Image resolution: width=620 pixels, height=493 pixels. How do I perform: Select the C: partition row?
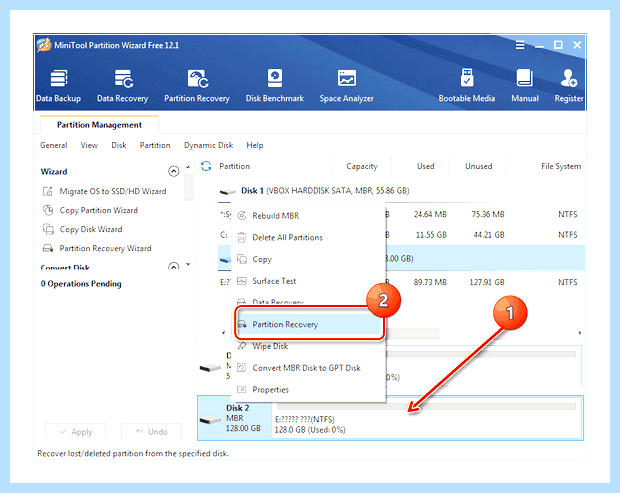(x=401, y=235)
